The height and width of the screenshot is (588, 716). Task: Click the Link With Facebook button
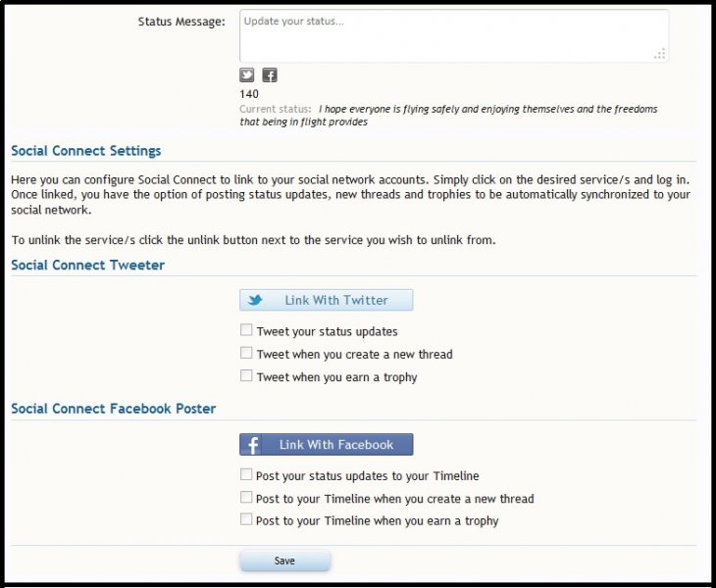(326, 444)
